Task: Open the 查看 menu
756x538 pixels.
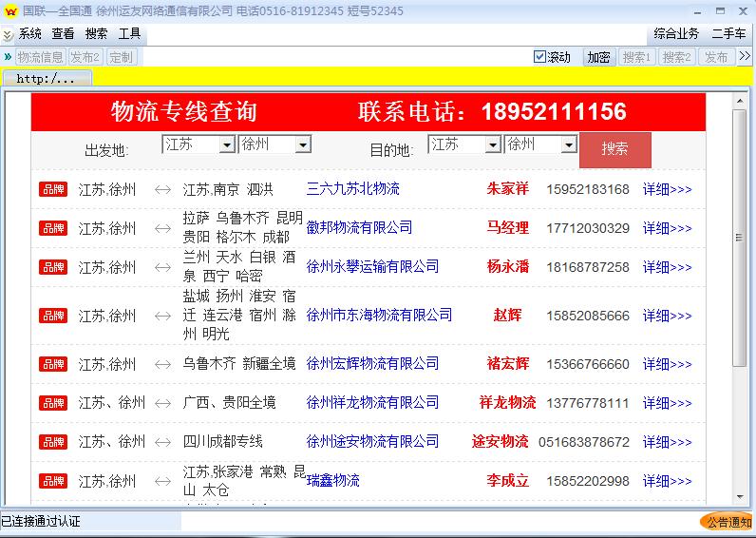Action: click(x=64, y=34)
